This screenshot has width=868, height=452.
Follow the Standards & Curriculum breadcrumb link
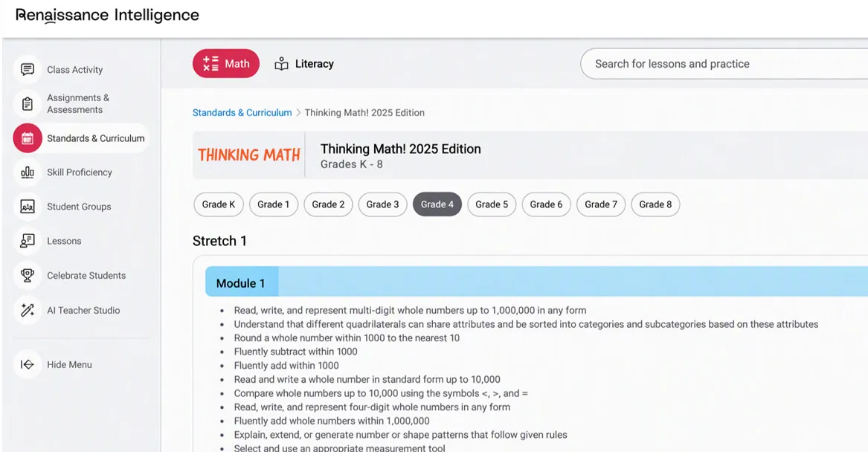(242, 113)
